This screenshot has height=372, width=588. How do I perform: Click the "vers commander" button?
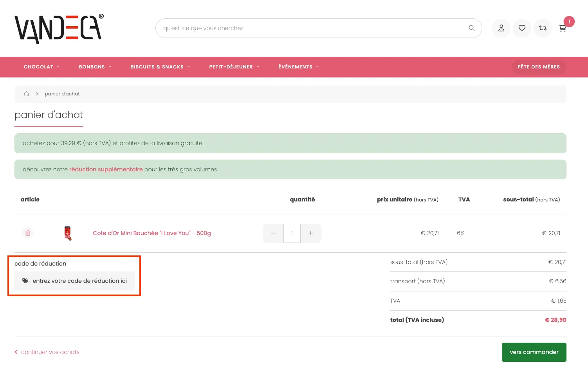pyautogui.click(x=534, y=352)
